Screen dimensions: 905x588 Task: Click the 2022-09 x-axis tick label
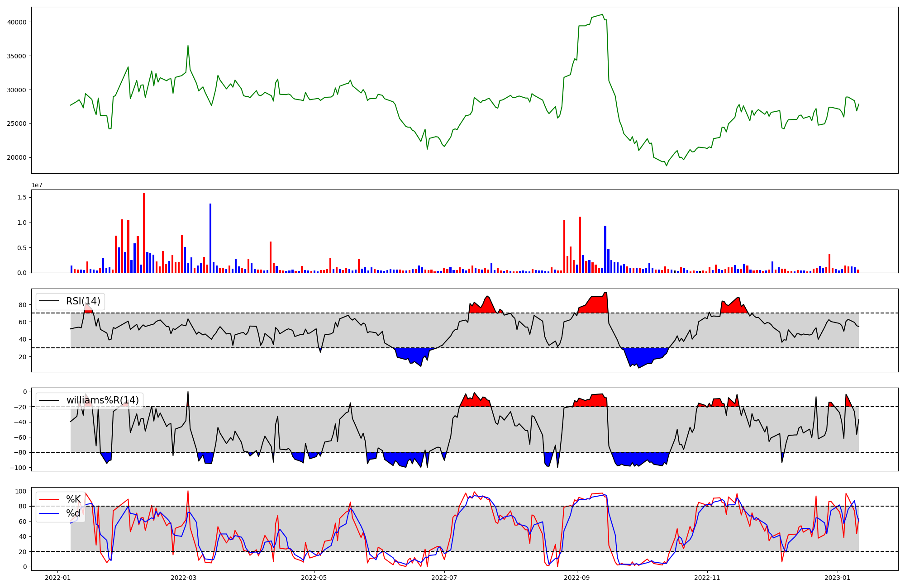577,578
